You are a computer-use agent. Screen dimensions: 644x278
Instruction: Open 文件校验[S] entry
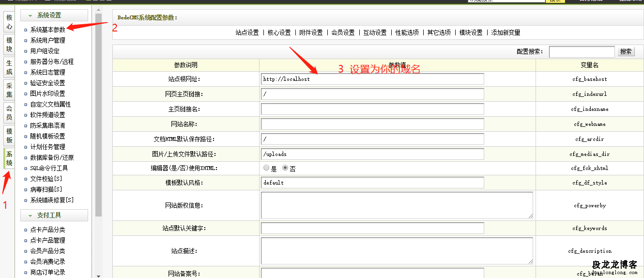click(46, 179)
